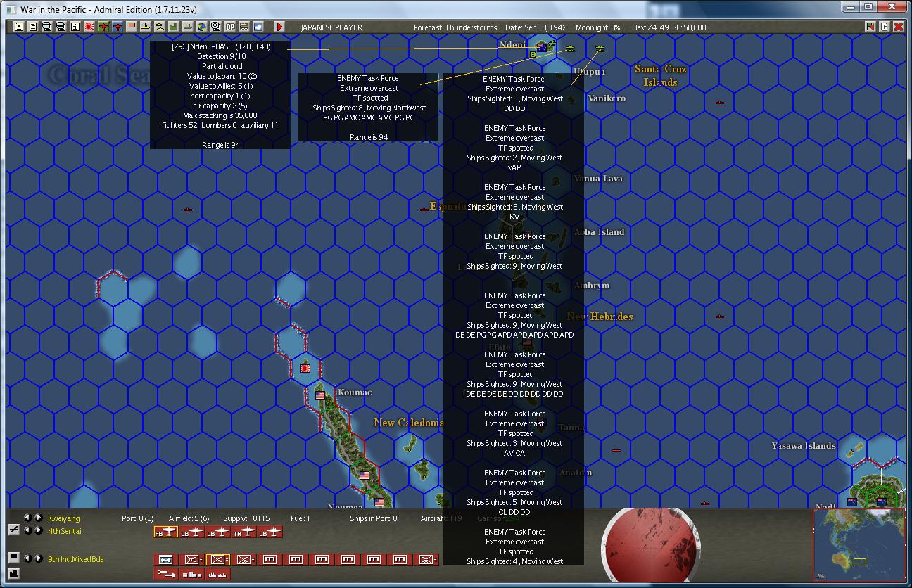
Task: Click the air group plane icon left of 4thSentai
Action: 13,530
